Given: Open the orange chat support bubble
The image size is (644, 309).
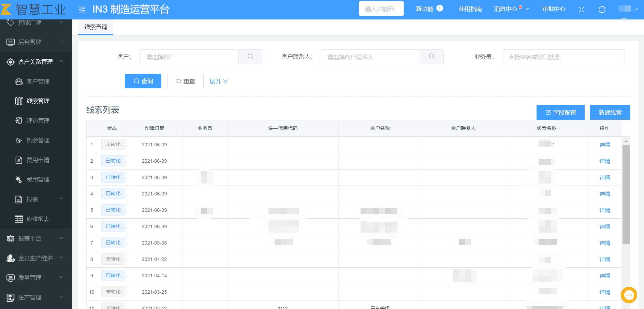Looking at the screenshot, I should click(629, 295).
